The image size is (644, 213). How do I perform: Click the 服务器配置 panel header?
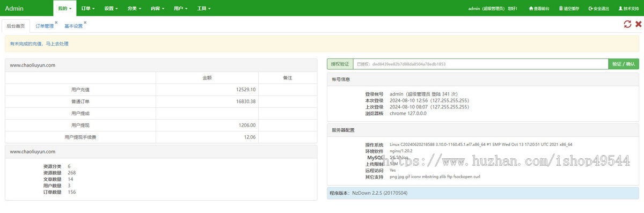tap(483, 130)
